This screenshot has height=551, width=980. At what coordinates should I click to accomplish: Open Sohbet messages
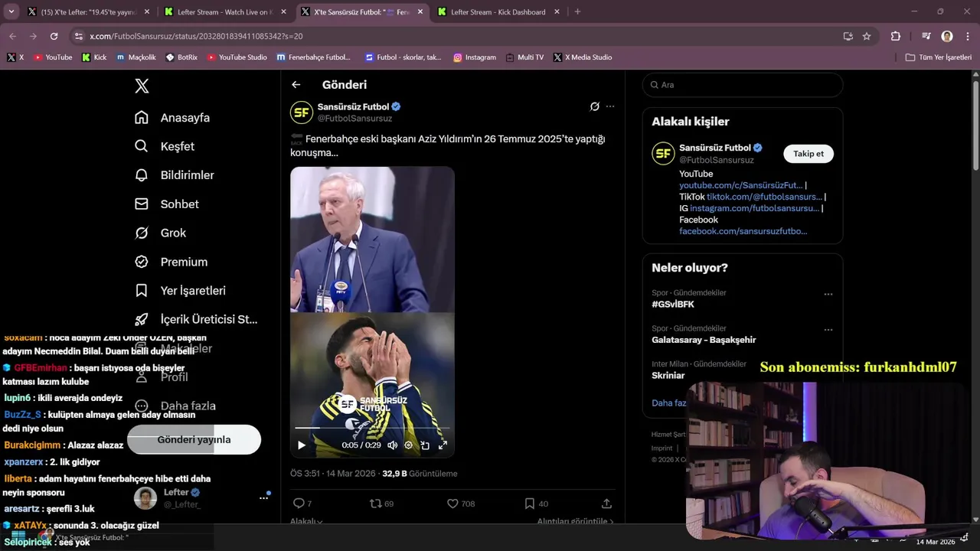point(167,204)
